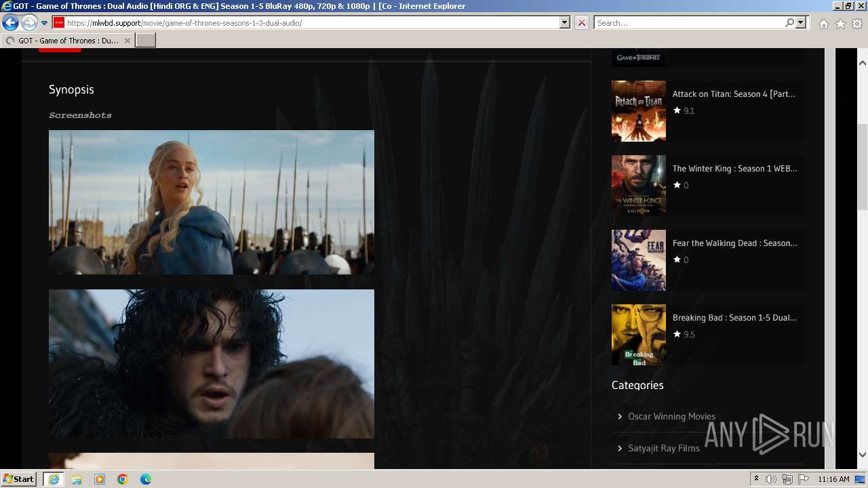868x488 pixels.
Task: Click the Breaking Bad poster thumbnail
Action: point(639,335)
